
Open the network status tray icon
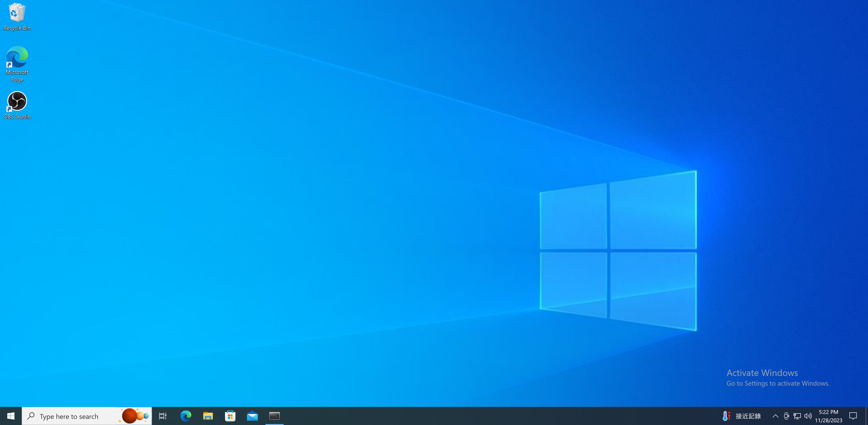[797, 416]
